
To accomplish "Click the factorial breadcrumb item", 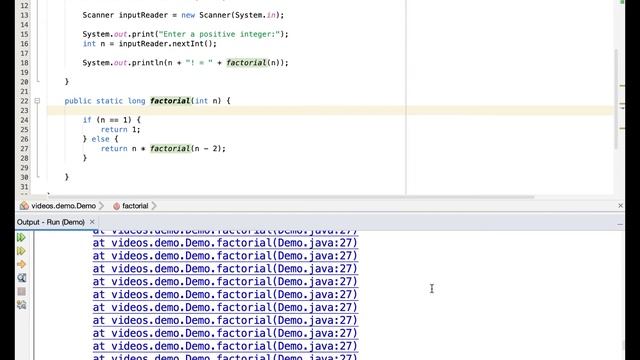I will 135,206.
